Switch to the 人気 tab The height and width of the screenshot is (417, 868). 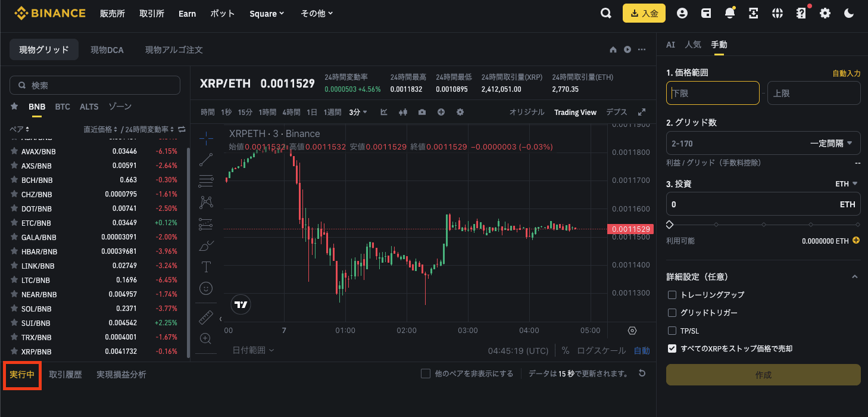tap(693, 45)
